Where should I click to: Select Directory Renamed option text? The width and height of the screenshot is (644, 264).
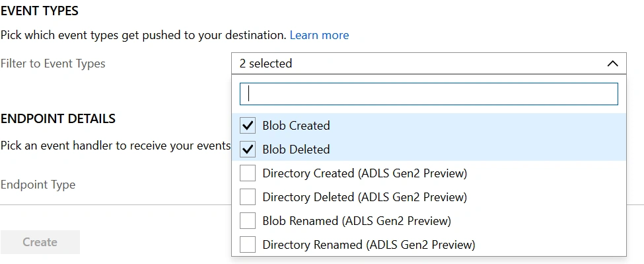pos(369,245)
